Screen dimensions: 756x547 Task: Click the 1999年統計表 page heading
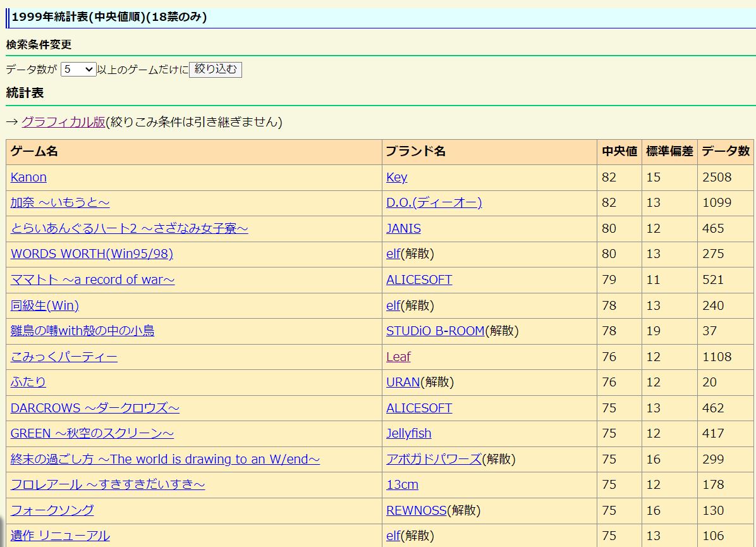[109, 17]
